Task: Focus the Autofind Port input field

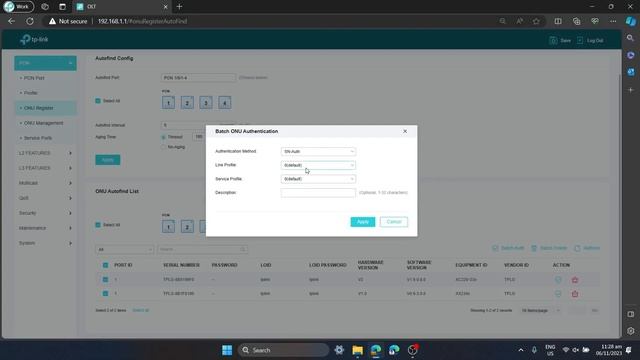Action: click(198, 78)
